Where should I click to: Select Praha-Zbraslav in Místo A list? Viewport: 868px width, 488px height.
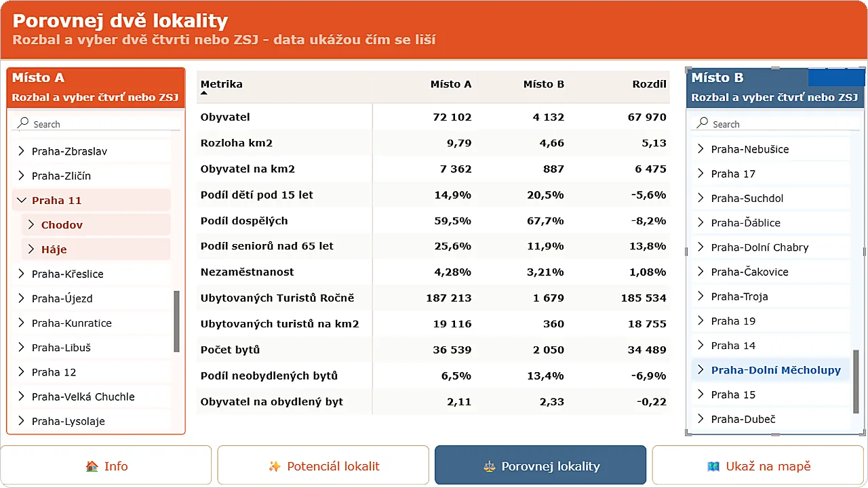click(x=69, y=151)
